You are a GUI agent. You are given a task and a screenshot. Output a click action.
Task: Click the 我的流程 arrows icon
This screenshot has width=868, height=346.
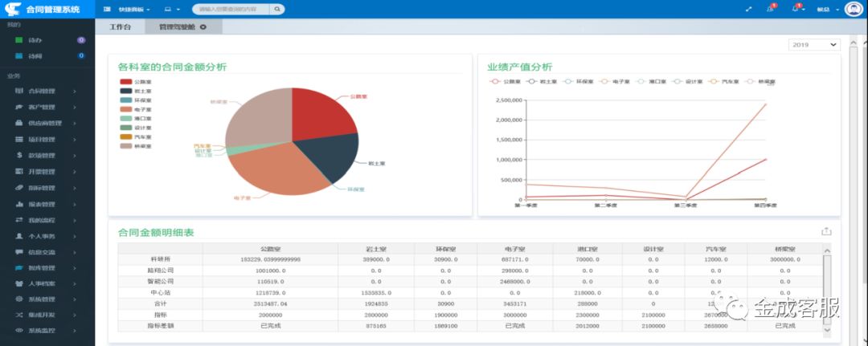click(18, 220)
